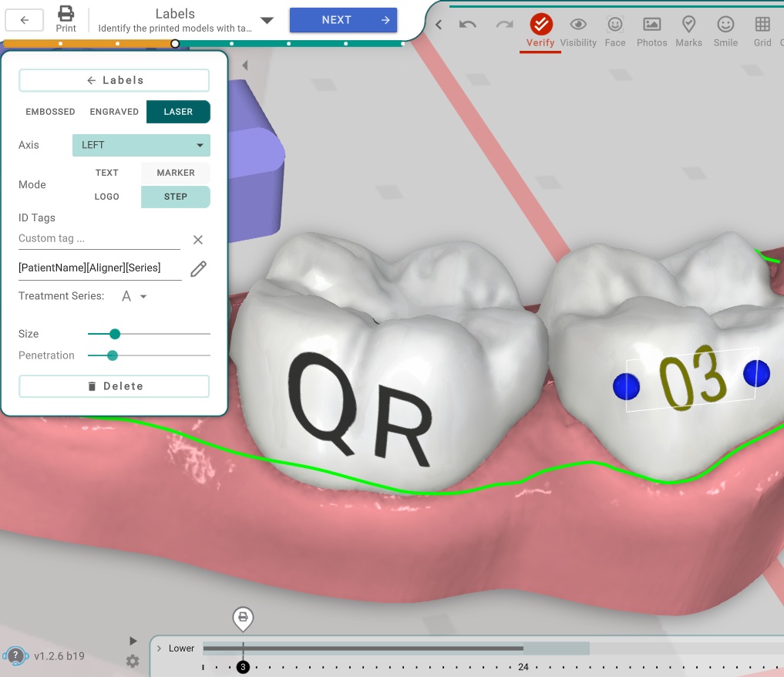
Task: Click the help question mark icon
Action: click(15, 655)
